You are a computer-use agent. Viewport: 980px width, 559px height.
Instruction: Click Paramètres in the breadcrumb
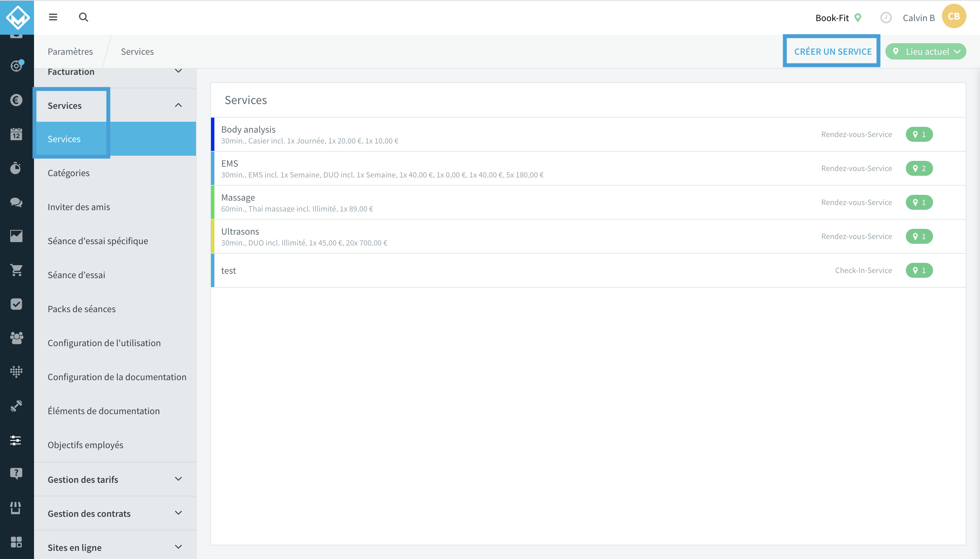[70, 51]
